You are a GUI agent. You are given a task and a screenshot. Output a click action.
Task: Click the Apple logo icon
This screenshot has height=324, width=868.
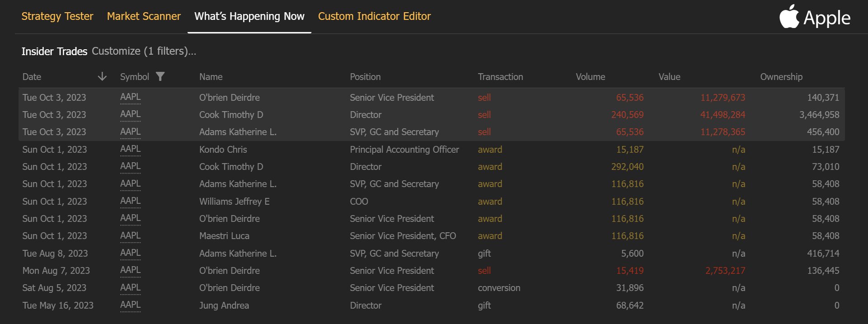click(789, 17)
